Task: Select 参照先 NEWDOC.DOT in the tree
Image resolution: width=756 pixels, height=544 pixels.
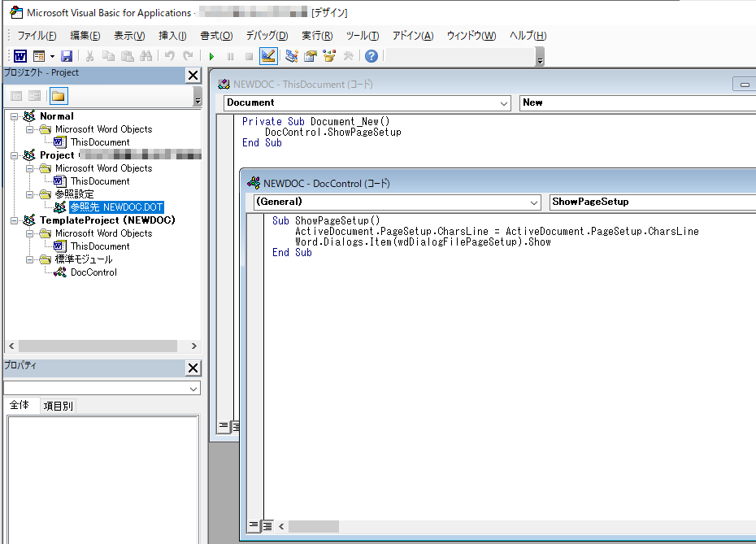Action: pos(117,207)
